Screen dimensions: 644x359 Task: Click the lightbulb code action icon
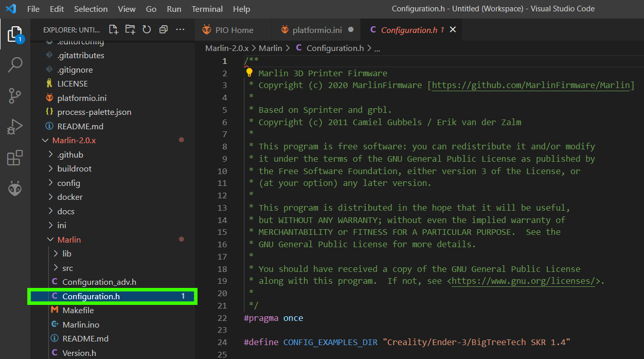[250, 73]
